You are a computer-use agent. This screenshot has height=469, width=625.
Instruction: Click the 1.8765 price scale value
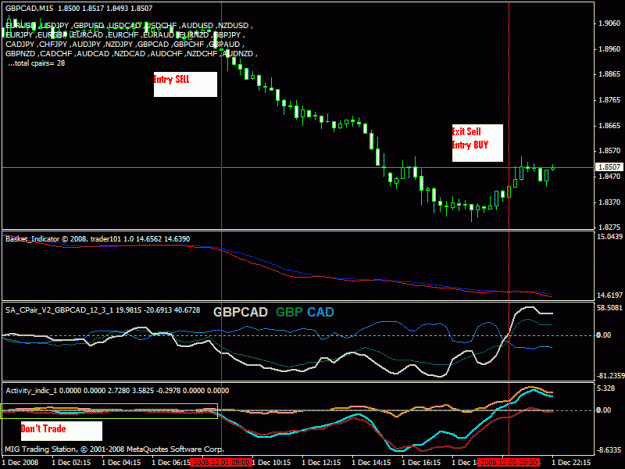[609, 100]
